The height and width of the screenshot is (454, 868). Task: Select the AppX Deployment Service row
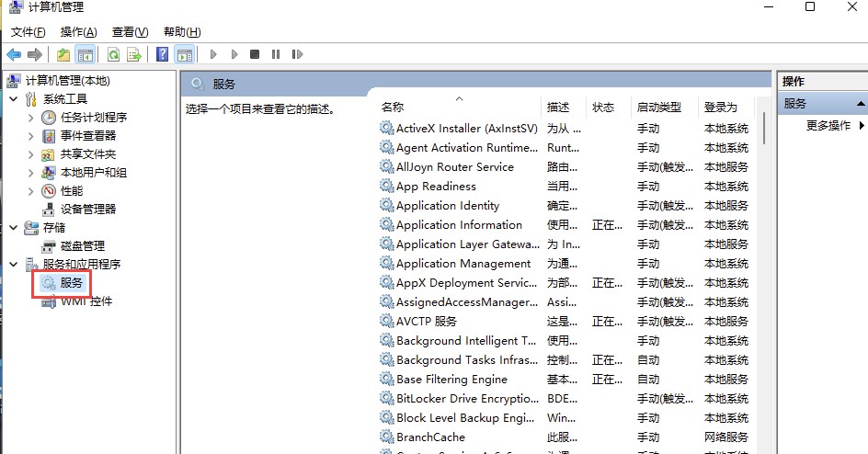(x=565, y=282)
